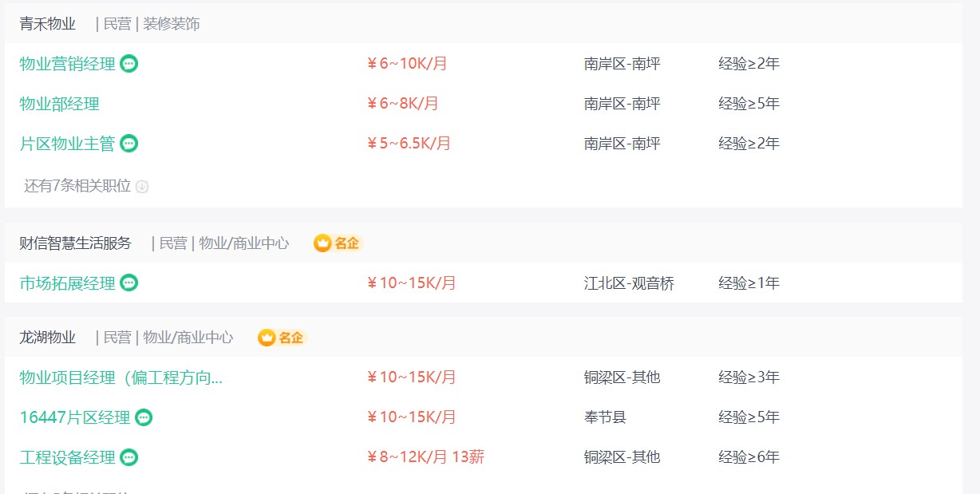Expand 还有7条相关职位 arrow icon
980x494 pixels.
(x=142, y=187)
